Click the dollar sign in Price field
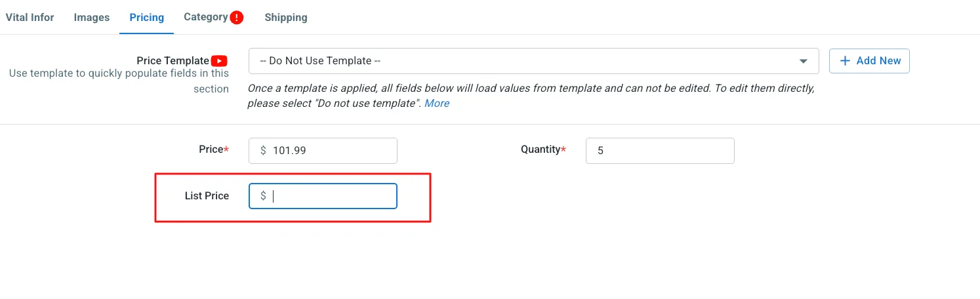The width and height of the screenshot is (980, 299). point(263,151)
